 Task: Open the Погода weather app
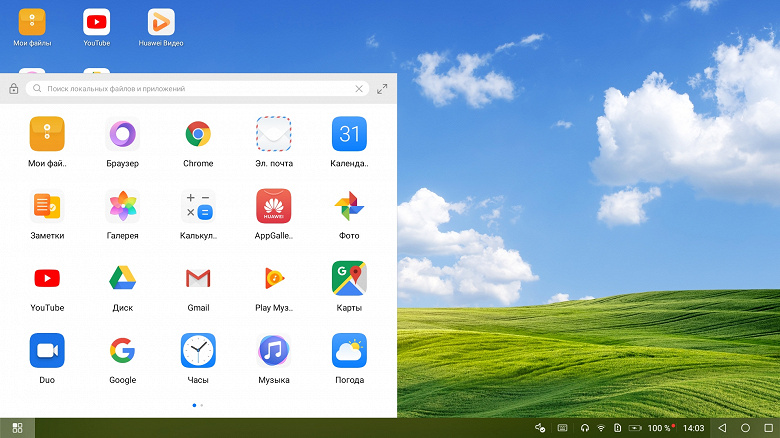[349, 350]
